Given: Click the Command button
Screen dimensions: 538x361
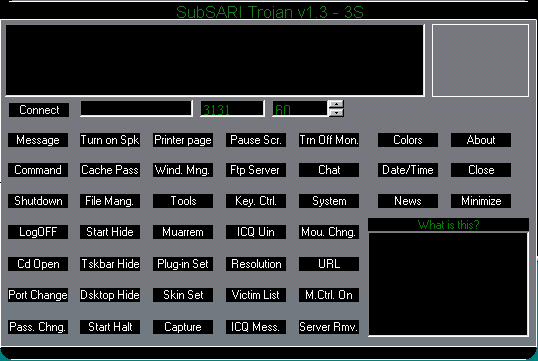Looking at the screenshot, I should tap(38, 170).
